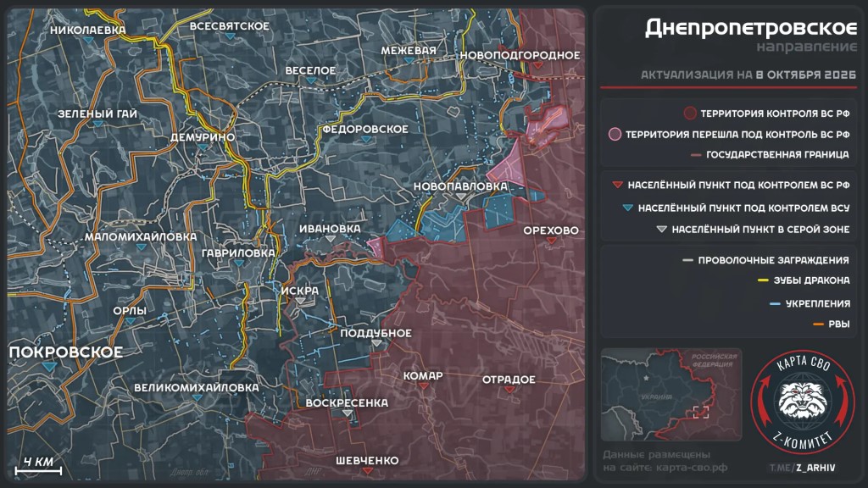
Task: Click the yellow line icon beside "Зубы дракона"
Action: (763, 280)
